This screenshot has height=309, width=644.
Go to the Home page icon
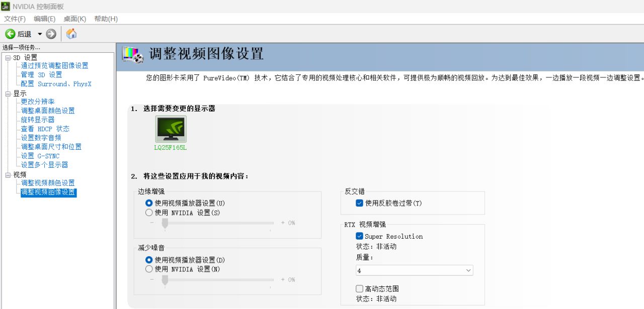pos(71,34)
